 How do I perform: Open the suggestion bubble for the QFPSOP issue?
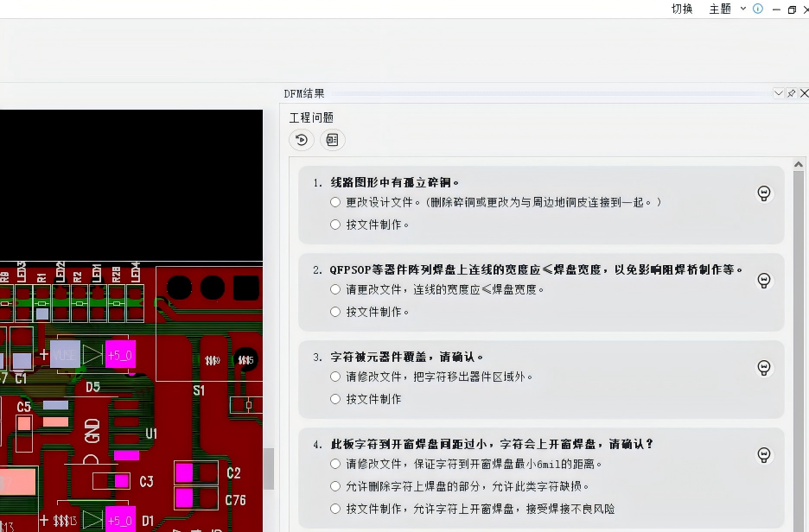pyautogui.click(x=763, y=280)
